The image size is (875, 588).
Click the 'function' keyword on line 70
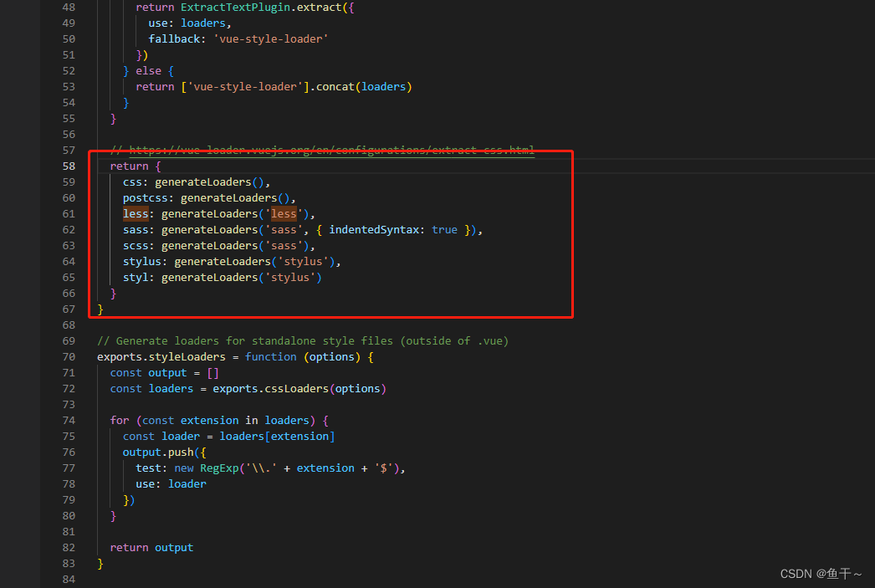tap(271, 357)
